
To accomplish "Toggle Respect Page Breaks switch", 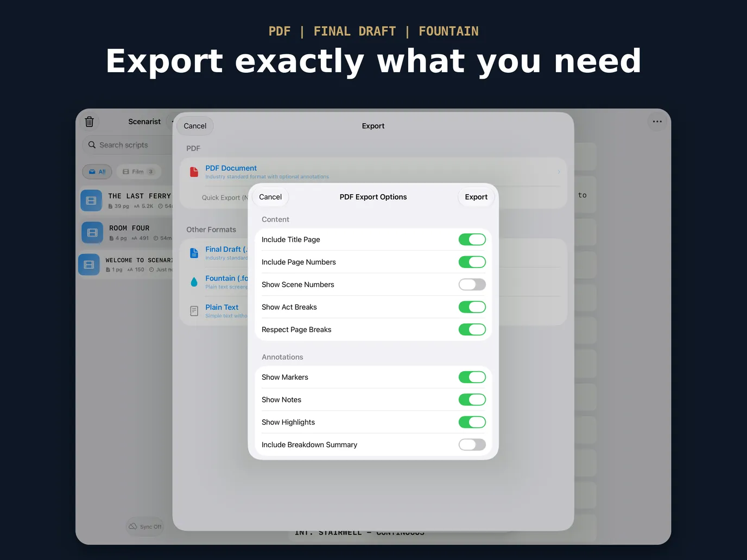I will (x=472, y=329).
